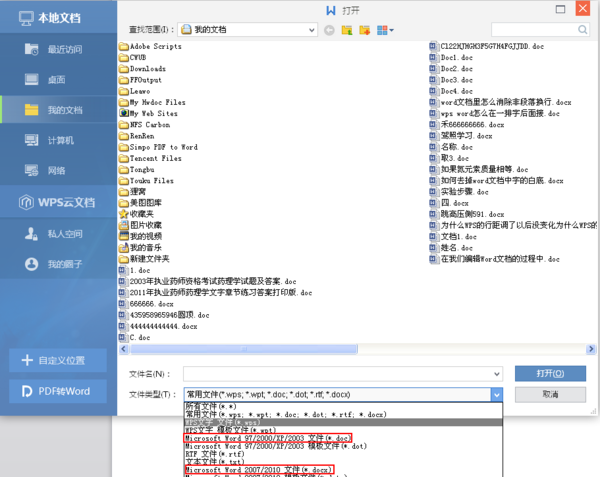Go to 桌面 desktop location
The height and width of the screenshot is (477, 600).
tap(58, 80)
